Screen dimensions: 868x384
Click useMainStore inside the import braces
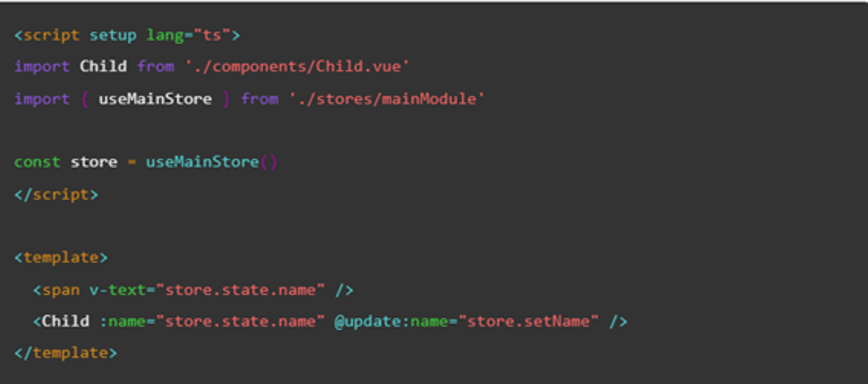pos(155,99)
